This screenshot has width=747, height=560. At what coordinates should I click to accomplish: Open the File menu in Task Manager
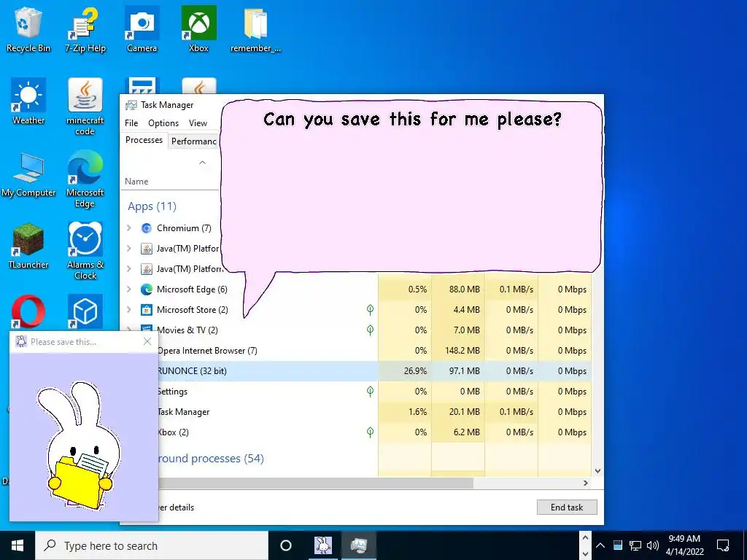click(x=131, y=123)
